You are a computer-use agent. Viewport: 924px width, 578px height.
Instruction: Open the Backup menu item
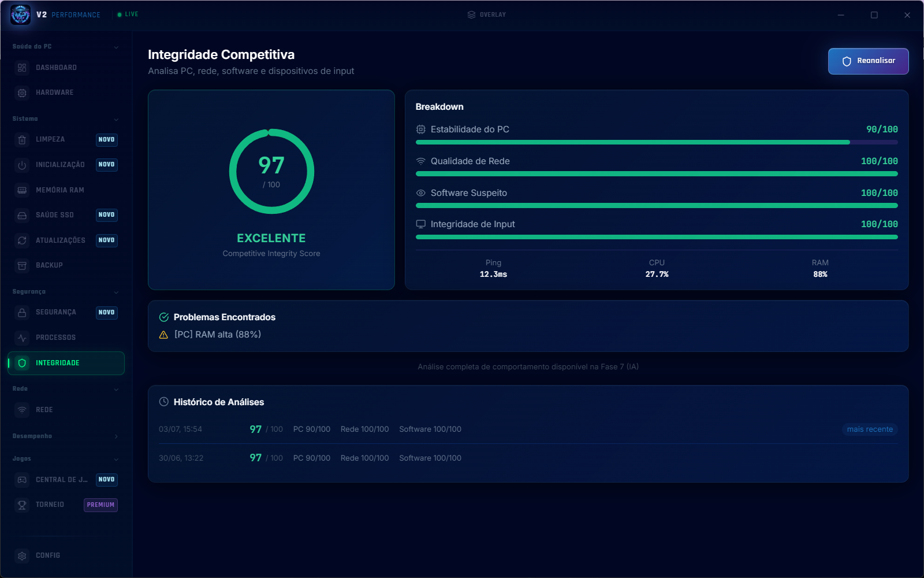point(66,265)
